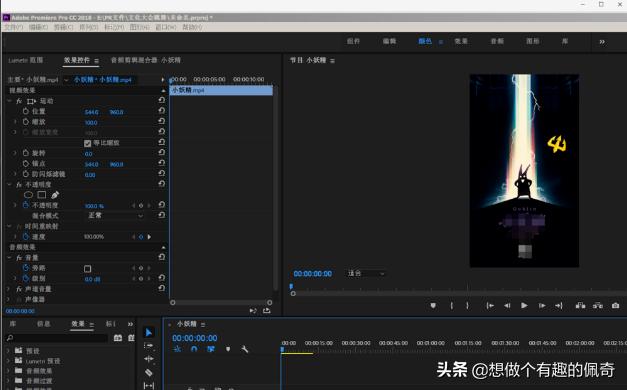Add marker in timeline panel
Viewport: 627px width, 390px height.
point(228,349)
